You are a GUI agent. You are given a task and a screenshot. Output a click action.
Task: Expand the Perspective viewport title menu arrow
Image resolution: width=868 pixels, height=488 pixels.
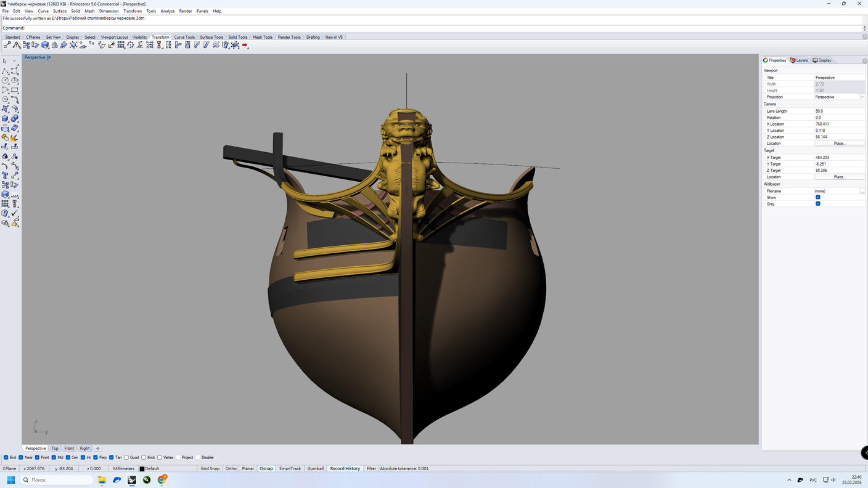(x=49, y=57)
